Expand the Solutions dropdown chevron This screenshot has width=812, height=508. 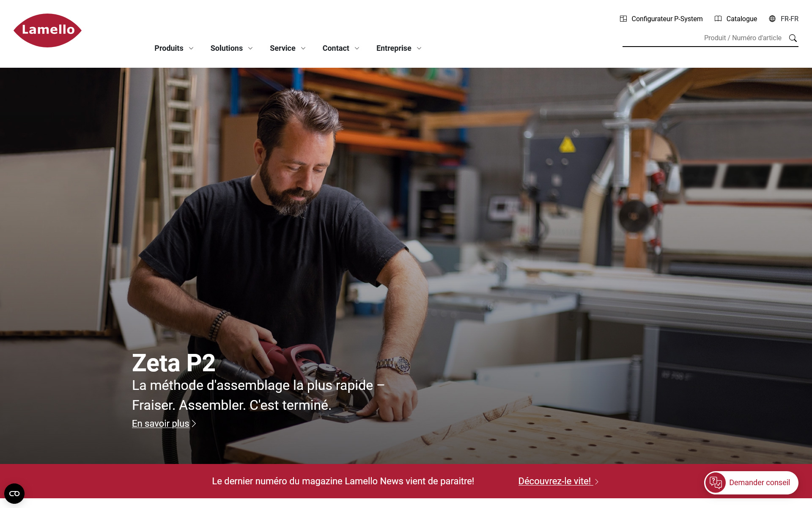point(250,48)
